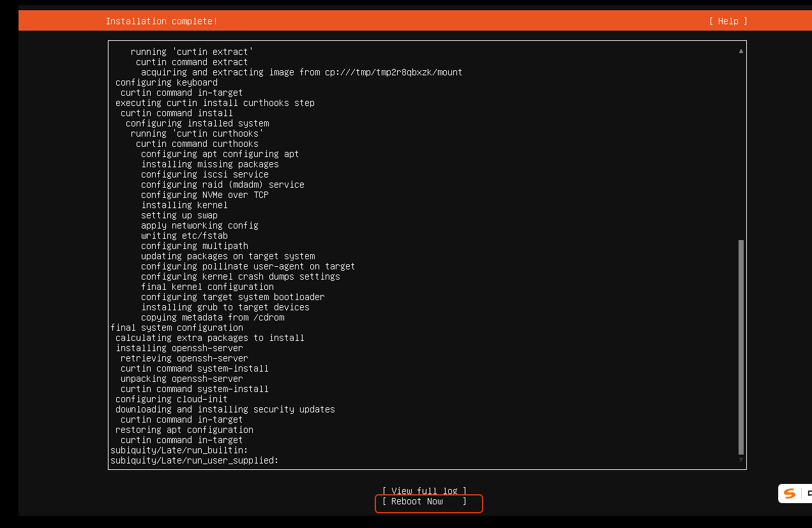
Task: Click the "writing etc/fstab" log line
Action: (184, 236)
